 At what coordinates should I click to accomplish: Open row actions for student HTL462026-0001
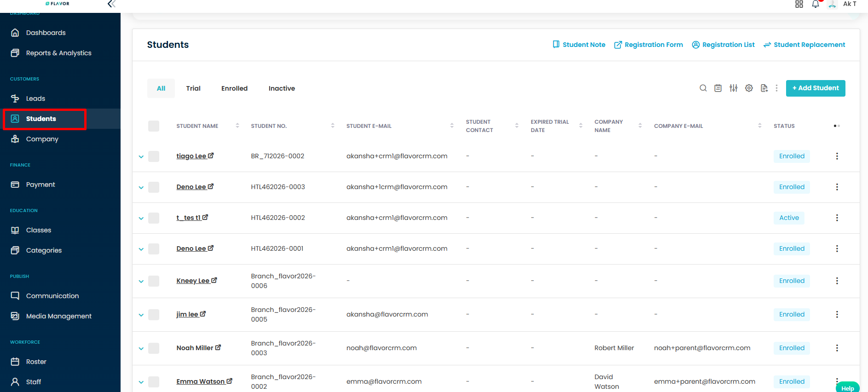pos(837,248)
